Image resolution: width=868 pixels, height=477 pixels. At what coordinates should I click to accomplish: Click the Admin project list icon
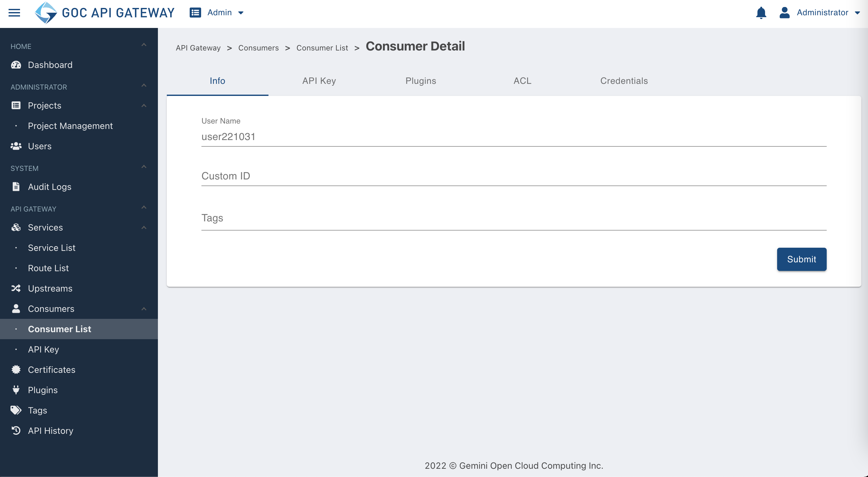195,13
